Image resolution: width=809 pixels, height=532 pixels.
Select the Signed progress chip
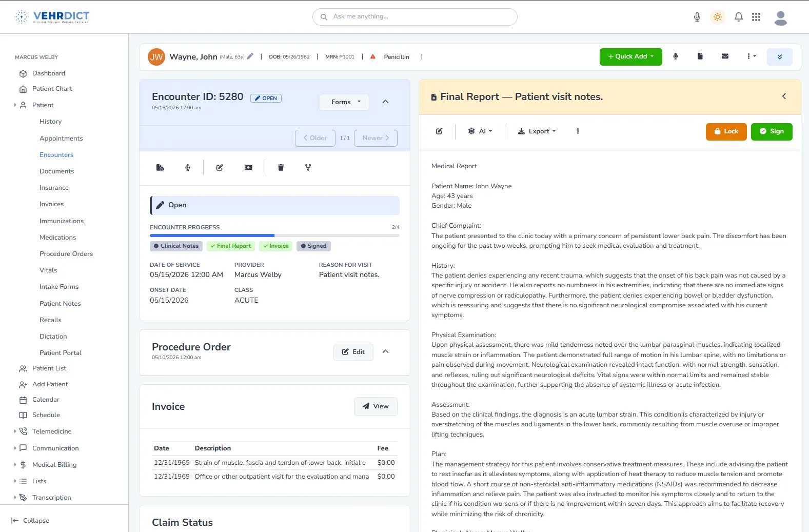pos(313,246)
